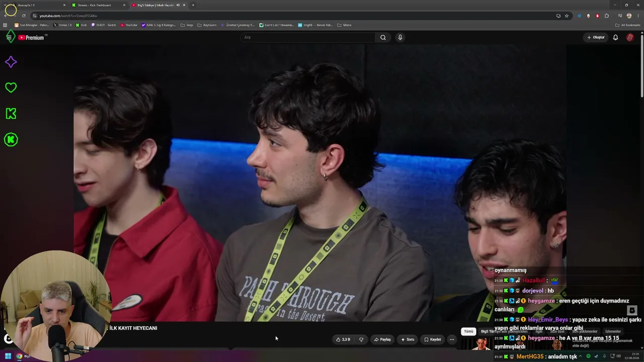Image resolution: width=644 pixels, height=362 pixels.
Task: Bookmark this page with the star icon
Action: point(567,16)
